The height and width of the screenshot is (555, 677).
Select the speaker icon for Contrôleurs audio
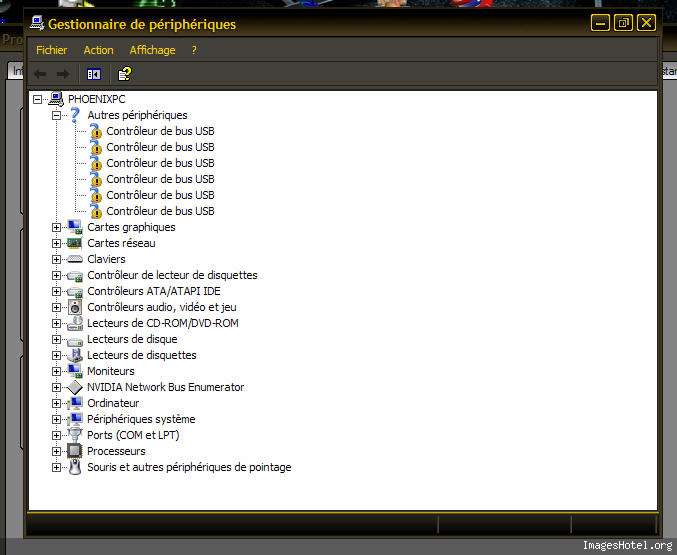pos(75,307)
